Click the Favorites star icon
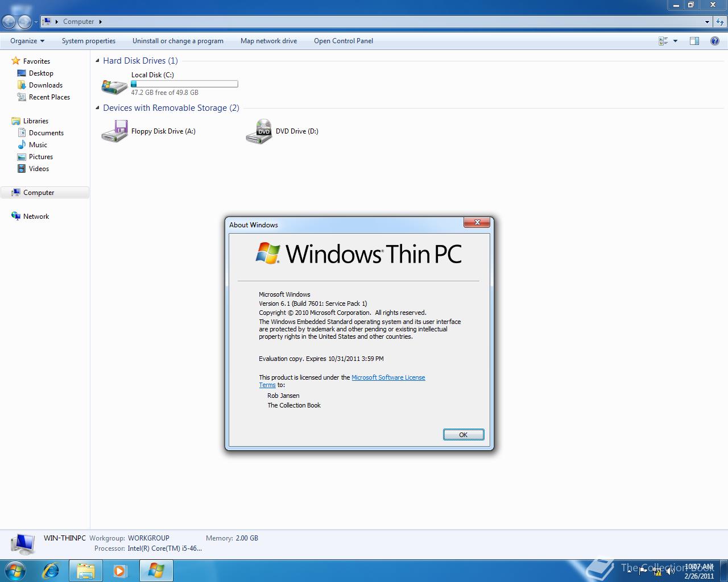Viewport: 728px width, 582px height. (16, 61)
